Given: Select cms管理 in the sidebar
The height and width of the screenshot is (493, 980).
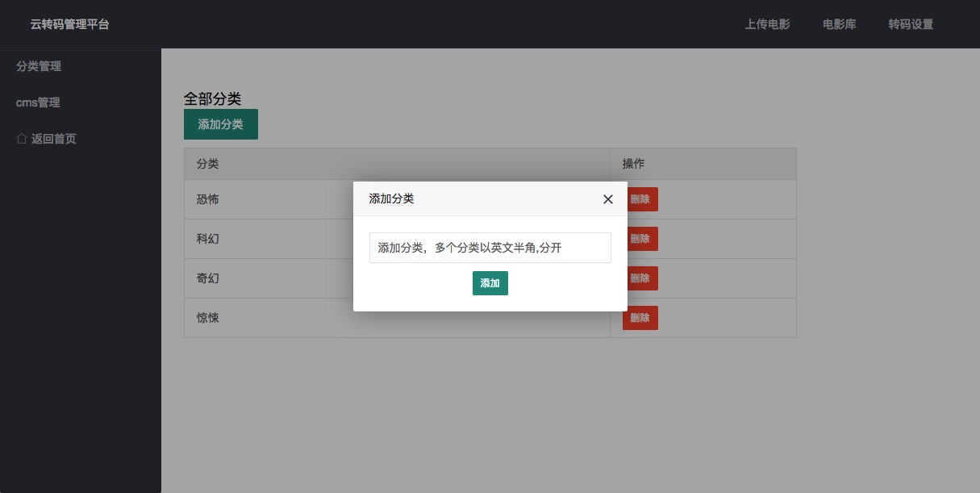Looking at the screenshot, I should (x=38, y=102).
